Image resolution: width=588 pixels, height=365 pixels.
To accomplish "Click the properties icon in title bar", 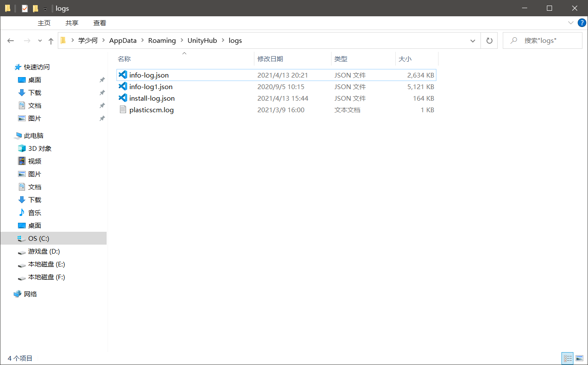I will pyautogui.click(x=25, y=8).
